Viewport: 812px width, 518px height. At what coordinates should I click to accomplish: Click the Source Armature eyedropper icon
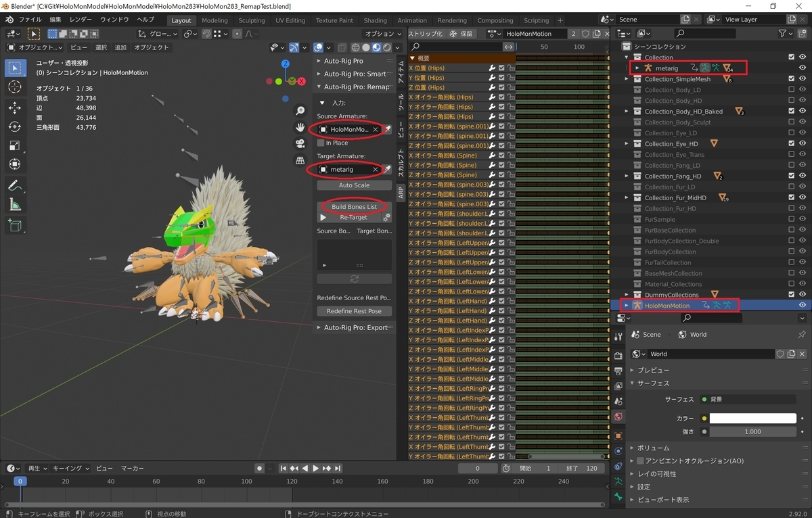(388, 129)
